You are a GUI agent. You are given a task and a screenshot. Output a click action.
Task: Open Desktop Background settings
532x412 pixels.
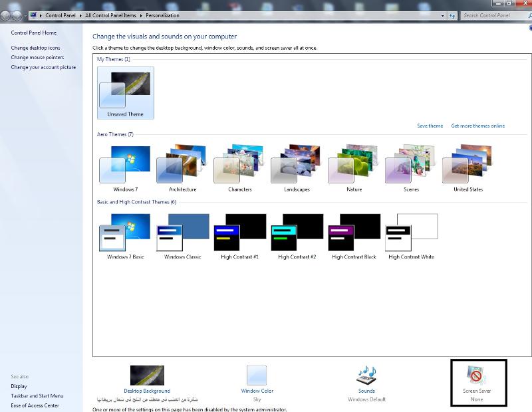148,375
